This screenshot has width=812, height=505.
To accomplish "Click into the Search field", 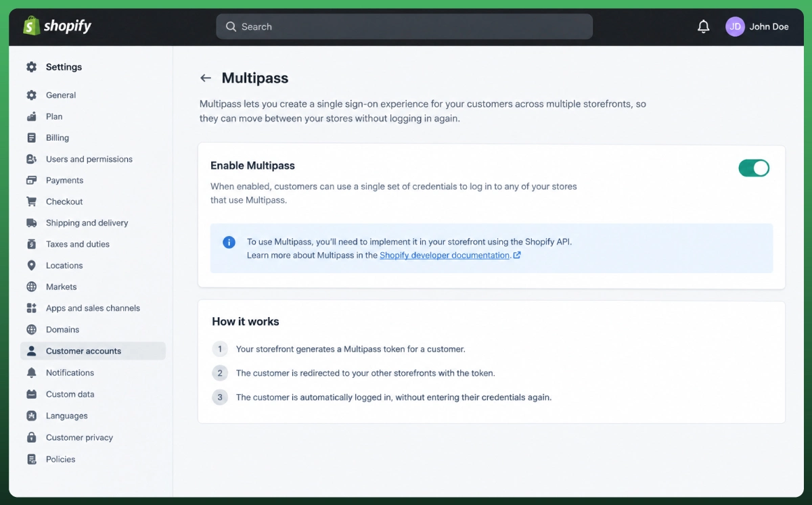I will tap(404, 26).
